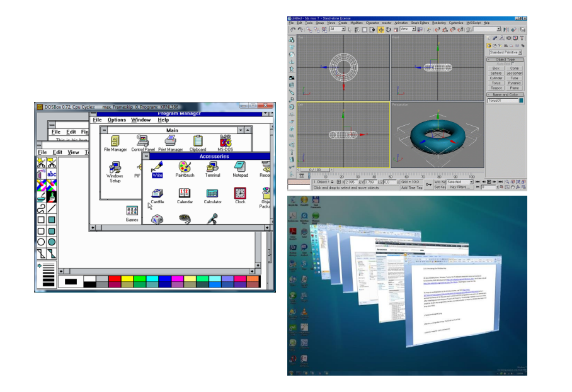Select the Airbrush spray can tool in Paintbrush

(41, 174)
